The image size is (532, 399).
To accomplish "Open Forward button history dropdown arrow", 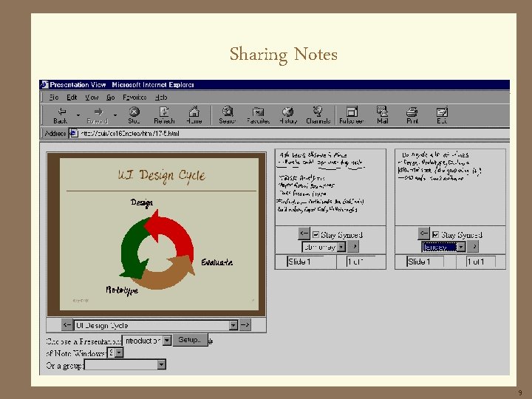I will pyautogui.click(x=115, y=115).
